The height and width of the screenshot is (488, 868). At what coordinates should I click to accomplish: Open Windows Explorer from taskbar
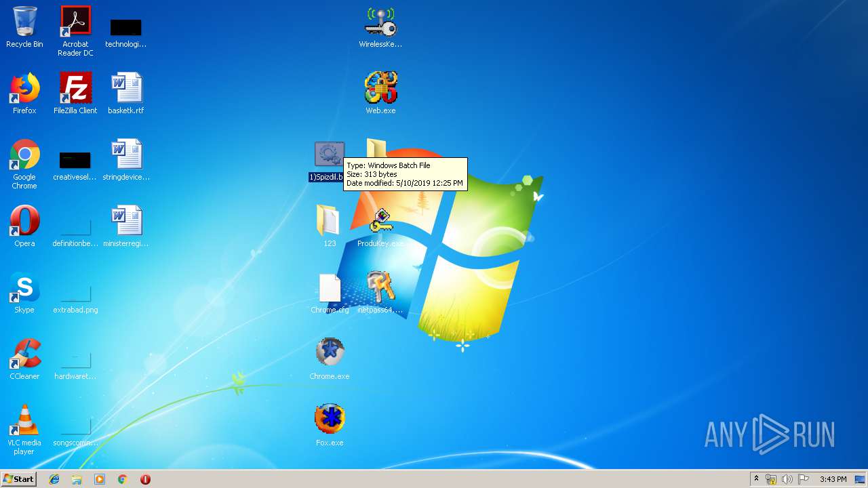click(x=77, y=479)
